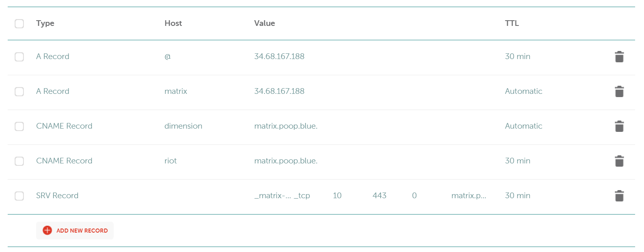Click ADD NEW RECORD button
This screenshot has width=644, height=252.
(x=75, y=231)
